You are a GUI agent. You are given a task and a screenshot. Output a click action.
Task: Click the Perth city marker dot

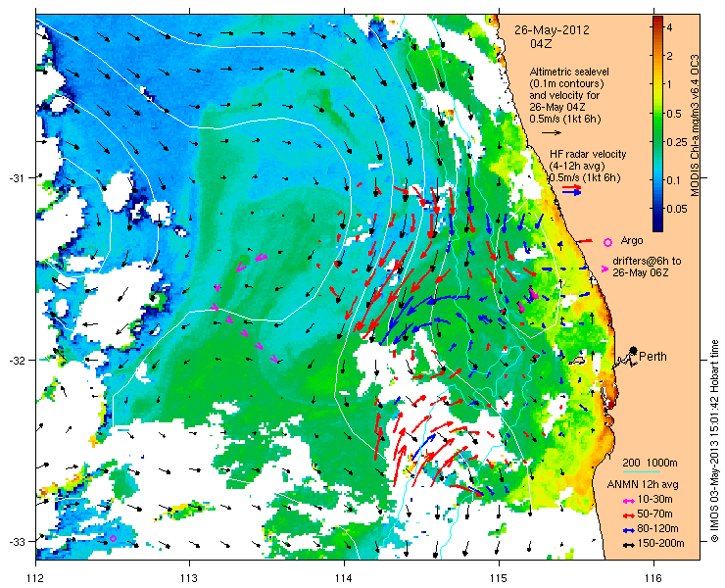click(633, 350)
